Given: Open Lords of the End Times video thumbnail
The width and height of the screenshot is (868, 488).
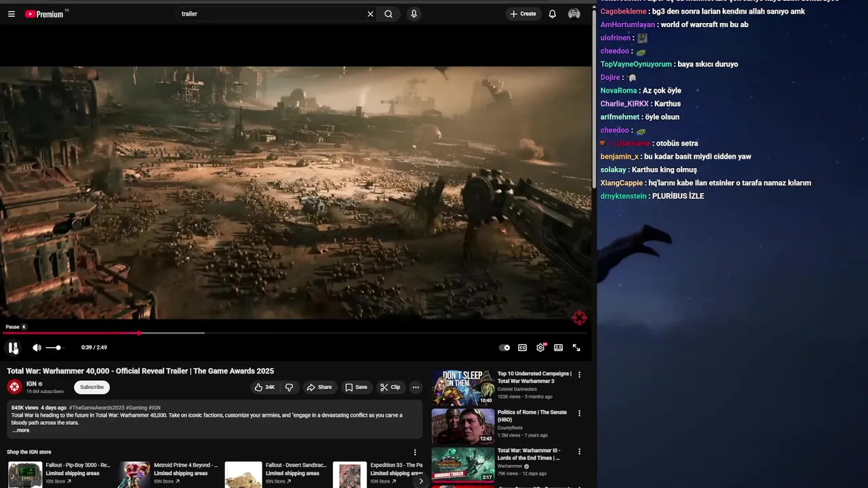Looking at the screenshot, I should [x=463, y=464].
